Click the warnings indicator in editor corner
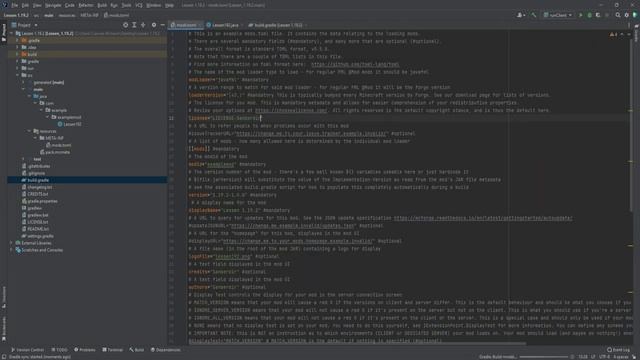640x360 pixels. 613,35
